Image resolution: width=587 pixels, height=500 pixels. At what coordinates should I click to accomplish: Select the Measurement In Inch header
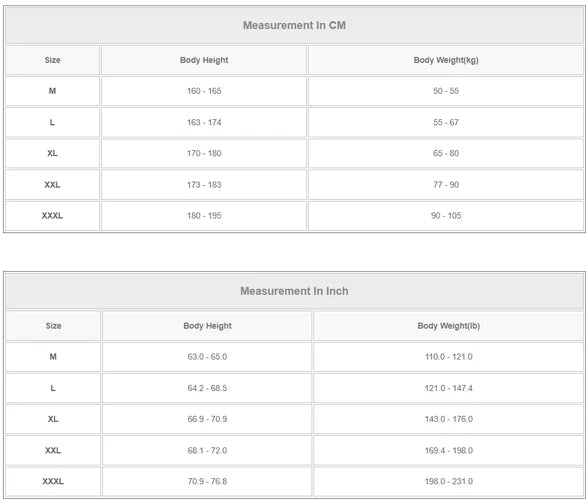coord(294,291)
